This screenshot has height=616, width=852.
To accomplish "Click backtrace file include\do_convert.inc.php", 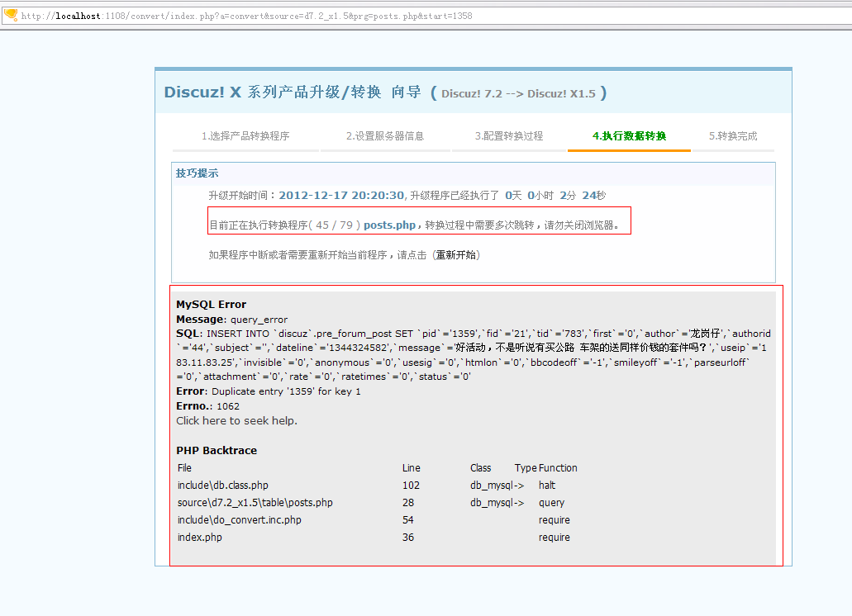I will 239,520.
